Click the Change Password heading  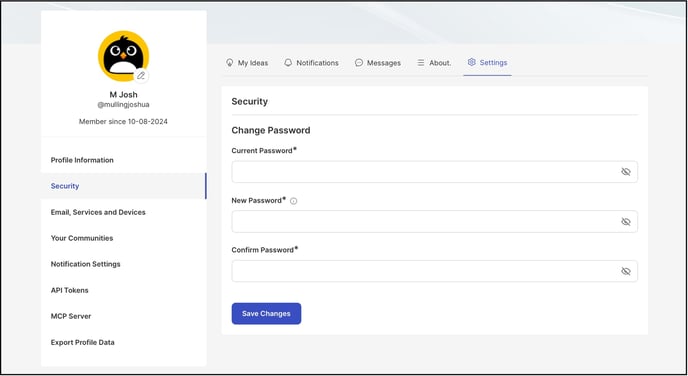click(271, 130)
